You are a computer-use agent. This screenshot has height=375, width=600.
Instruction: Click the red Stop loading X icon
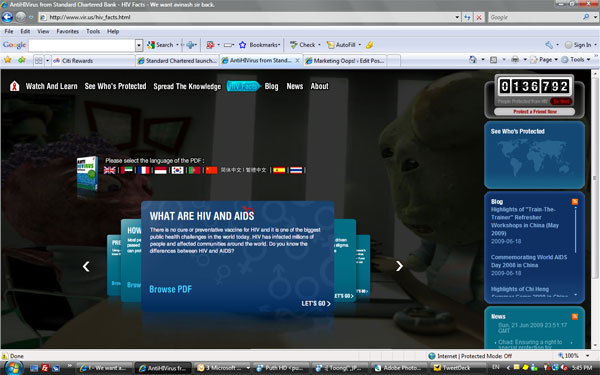pos(479,17)
